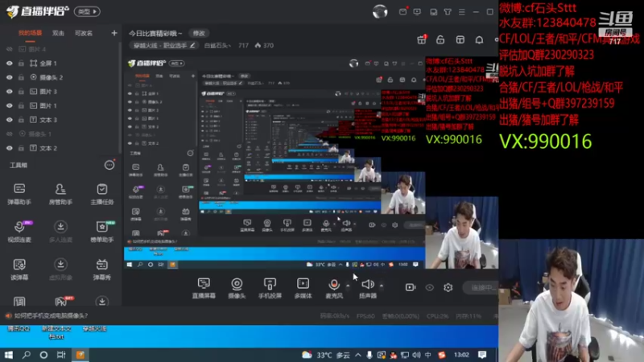Open the weather widget 33°C 多云
Image resolution: width=644 pixels, height=362 pixels.
click(325, 355)
